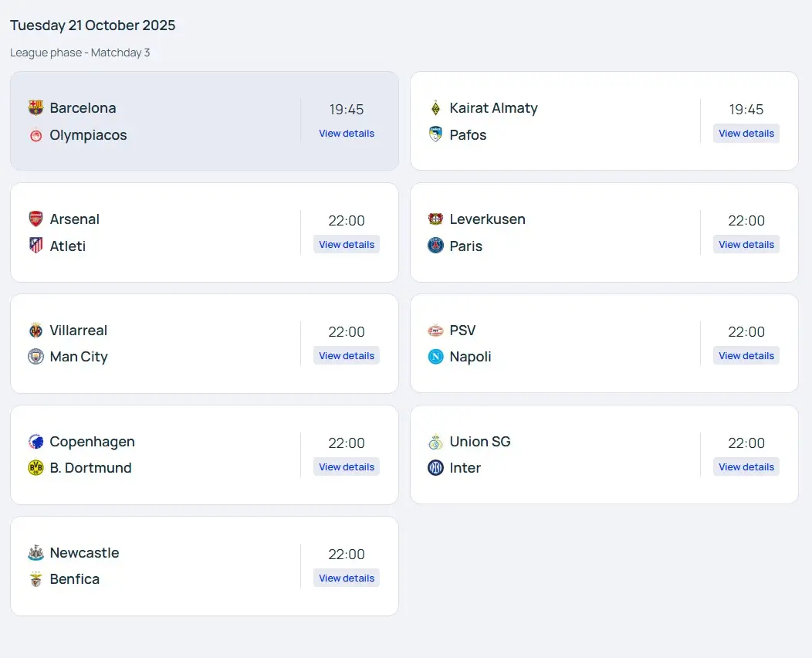Click the Leverkusen club logo
812x658 pixels.
(x=435, y=219)
